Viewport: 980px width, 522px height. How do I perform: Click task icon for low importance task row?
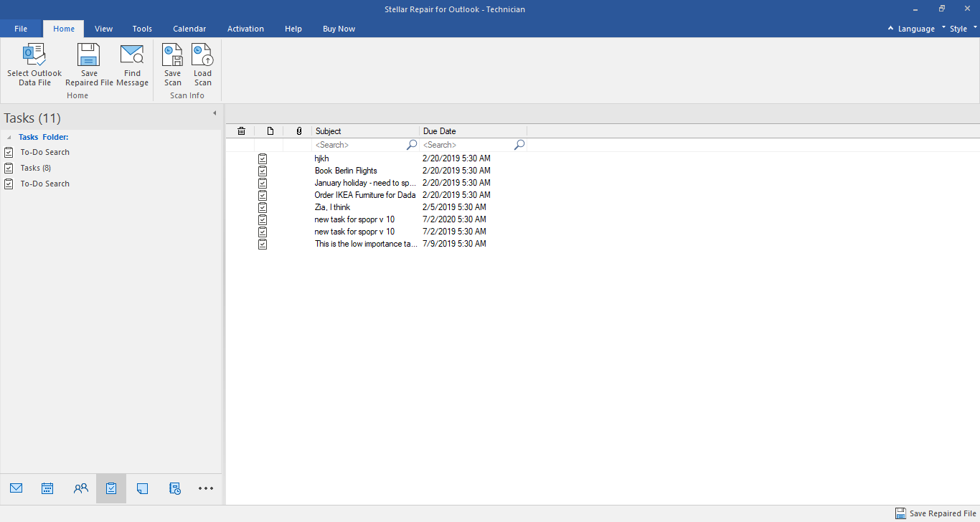[263, 244]
